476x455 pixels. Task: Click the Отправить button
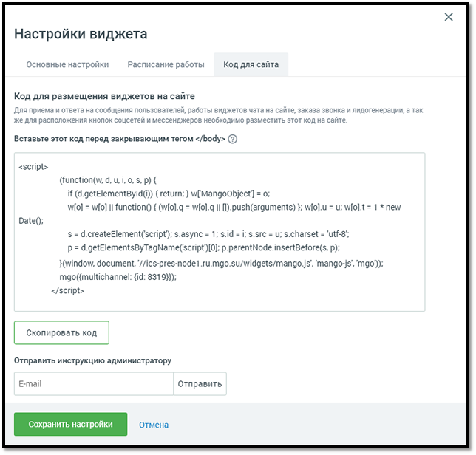coord(200,383)
